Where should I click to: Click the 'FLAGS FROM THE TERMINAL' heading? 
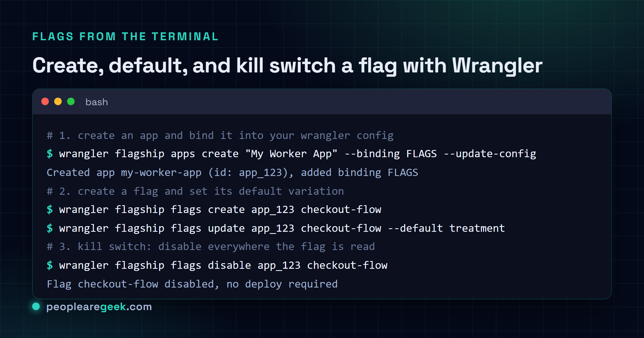point(126,37)
